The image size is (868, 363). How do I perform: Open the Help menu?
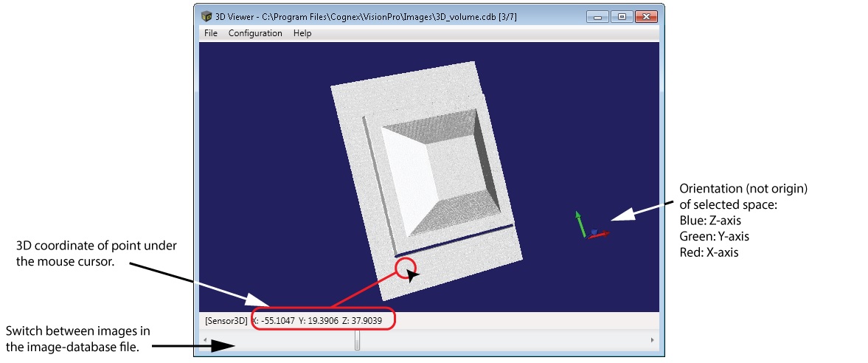click(302, 33)
